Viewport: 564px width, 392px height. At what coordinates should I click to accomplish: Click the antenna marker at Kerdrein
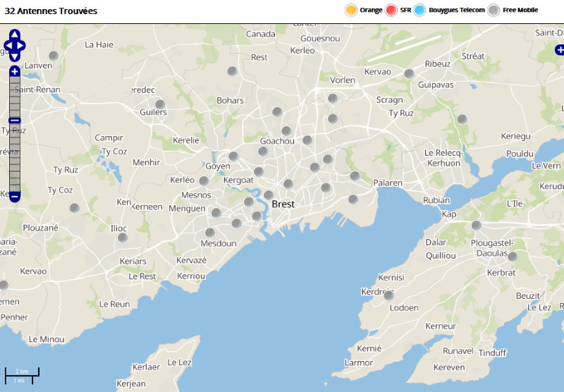click(x=388, y=295)
